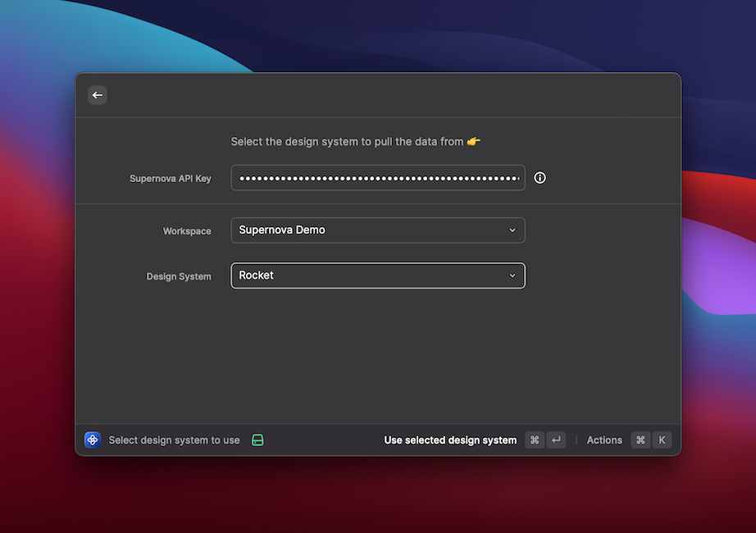756x533 pixels.
Task: Click the info icon beside API key field
Action: click(x=540, y=178)
